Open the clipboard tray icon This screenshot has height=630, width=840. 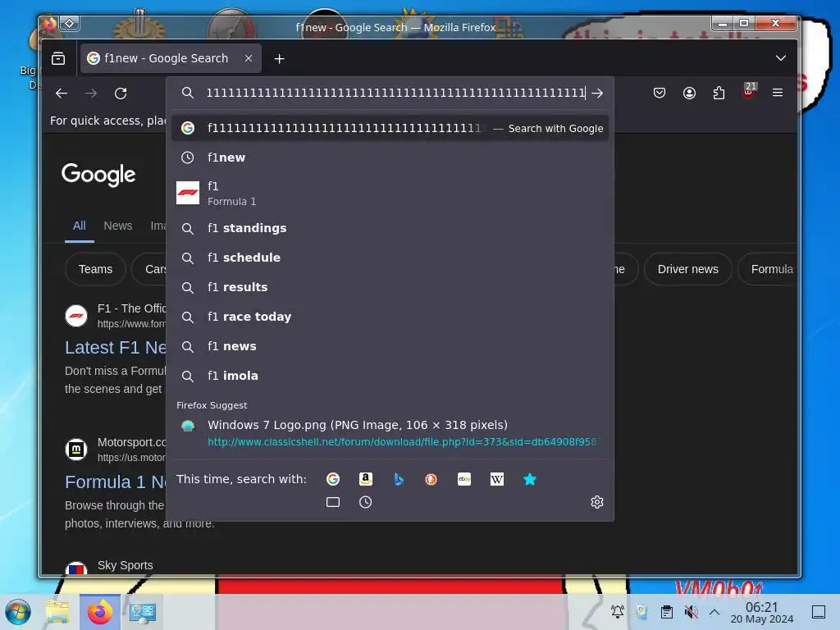pyautogui.click(x=666, y=611)
